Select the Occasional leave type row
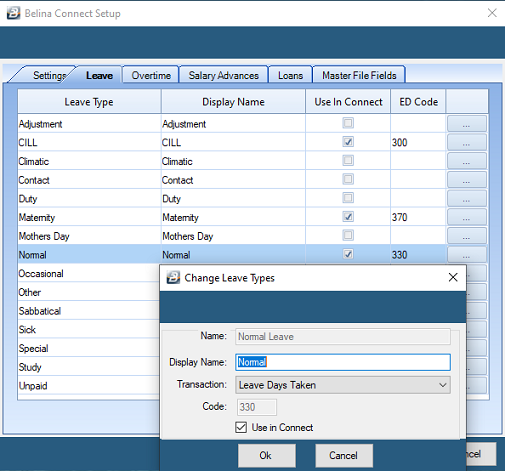 pos(89,274)
